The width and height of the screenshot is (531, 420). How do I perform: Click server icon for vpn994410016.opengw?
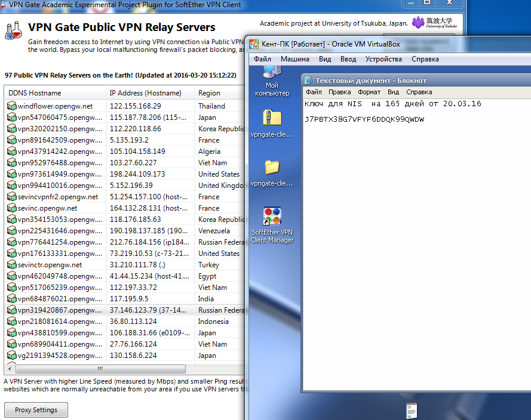click(12, 186)
